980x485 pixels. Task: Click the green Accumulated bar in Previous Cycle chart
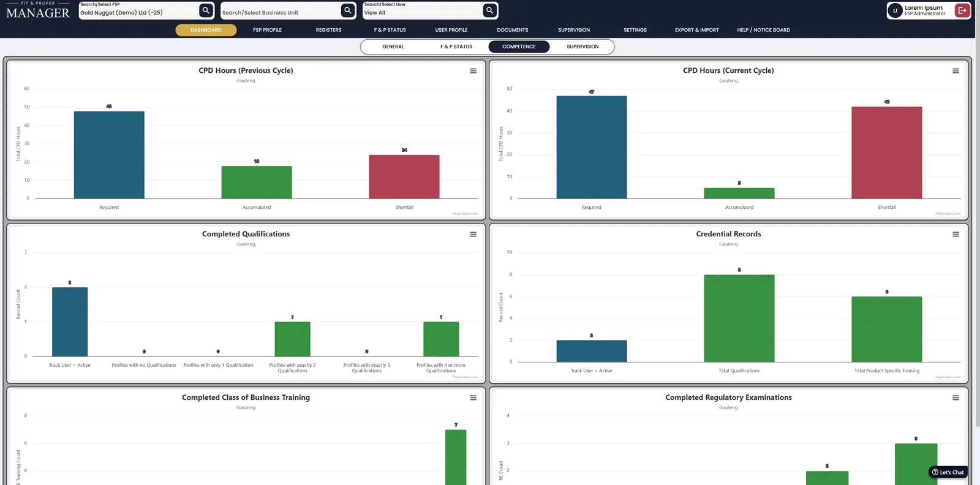click(x=257, y=182)
